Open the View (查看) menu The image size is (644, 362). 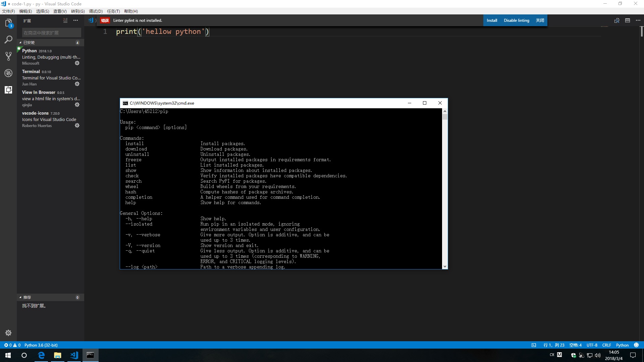coord(60,11)
